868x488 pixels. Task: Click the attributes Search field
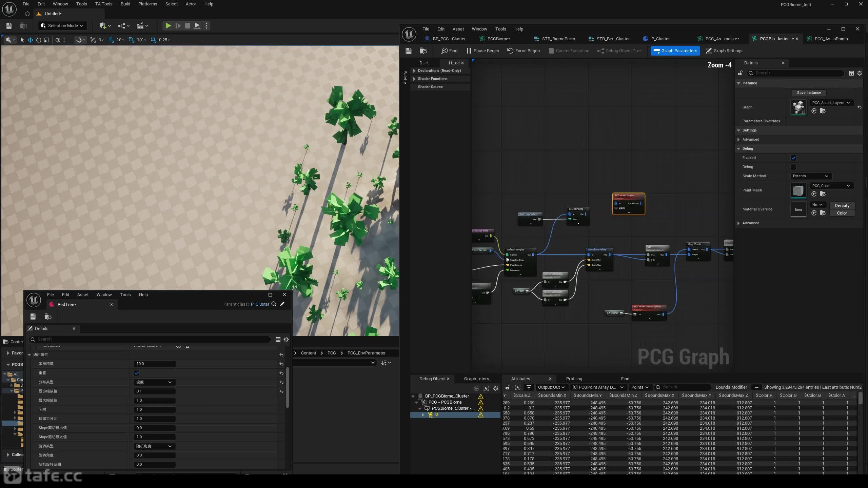[x=683, y=387]
